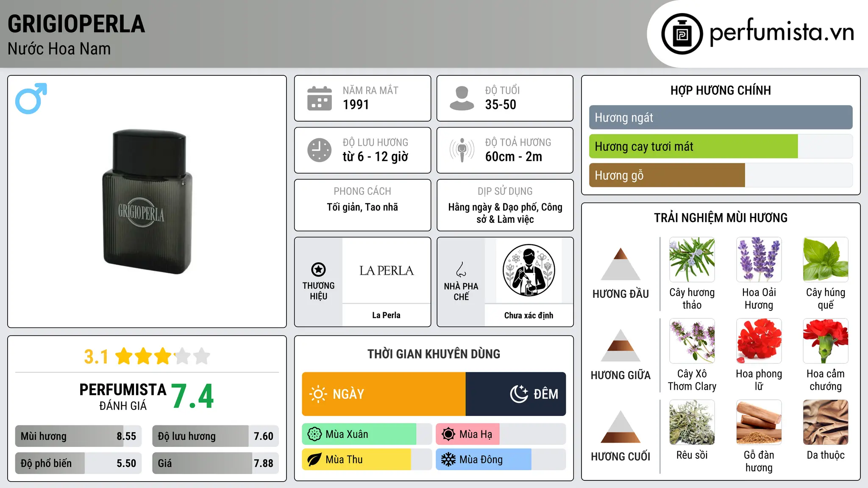Viewport: 868px width, 488px height.
Task: Click the longevity value từ 6 - 12 giờ
Action: pos(376,157)
